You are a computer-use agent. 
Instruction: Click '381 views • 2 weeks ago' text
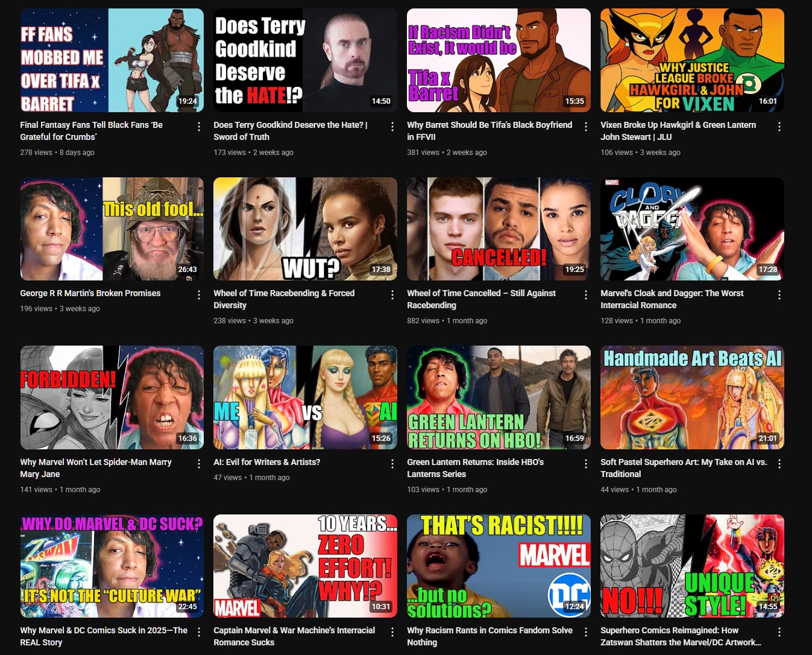[447, 153]
